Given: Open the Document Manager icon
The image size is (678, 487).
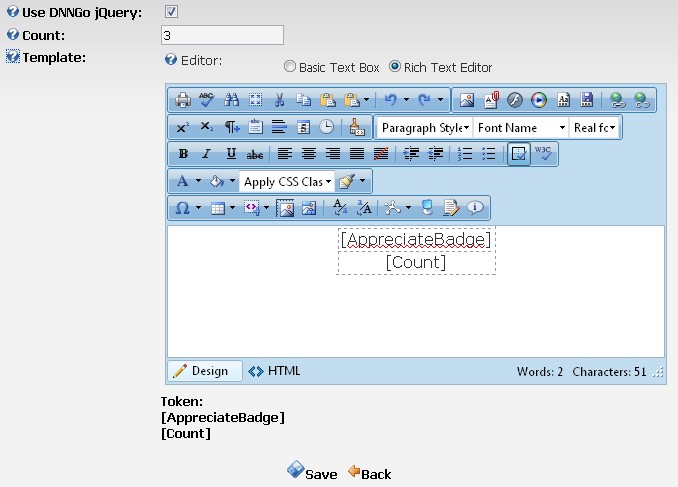Looking at the screenshot, I should [491, 100].
